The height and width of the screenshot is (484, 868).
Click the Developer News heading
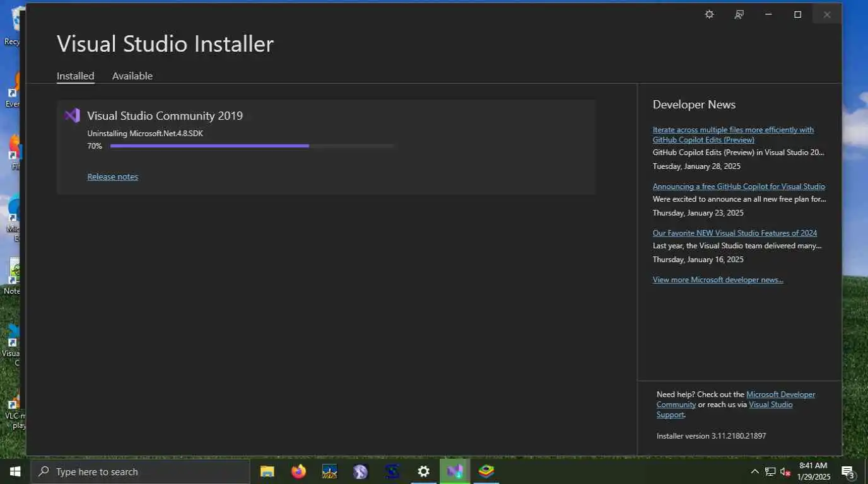(694, 105)
